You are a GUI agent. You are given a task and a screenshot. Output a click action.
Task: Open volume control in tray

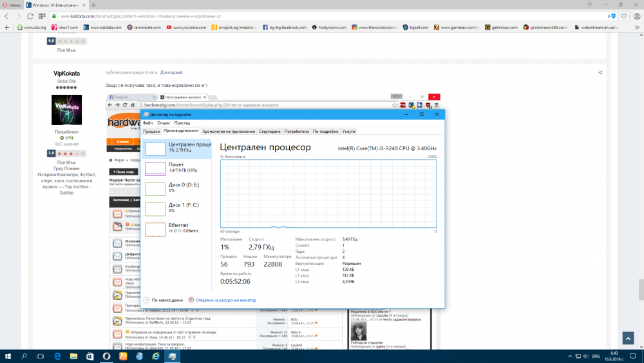tap(586, 357)
